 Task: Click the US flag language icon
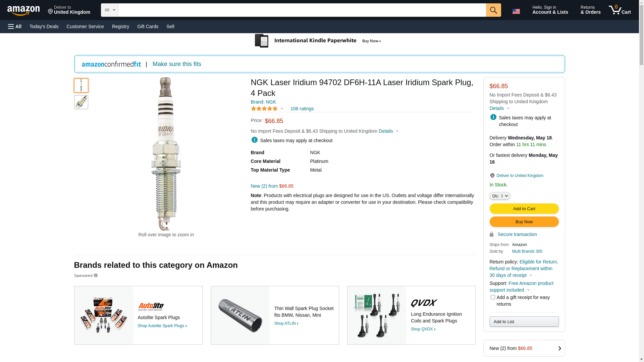[x=516, y=11]
